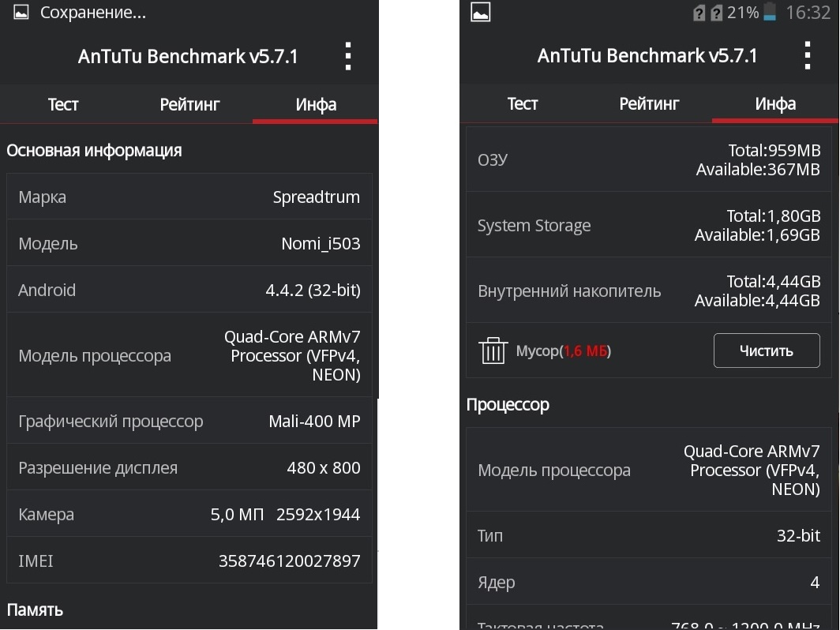Image resolution: width=840 pixels, height=630 pixels.
Task: Select Инфа tab on right screen
Action: pos(775,103)
